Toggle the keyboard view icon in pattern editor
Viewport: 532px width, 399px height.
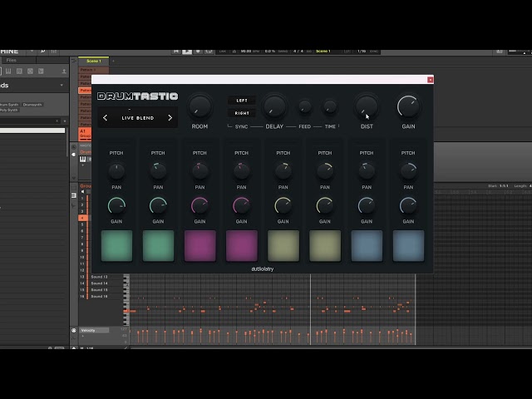(x=74, y=196)
